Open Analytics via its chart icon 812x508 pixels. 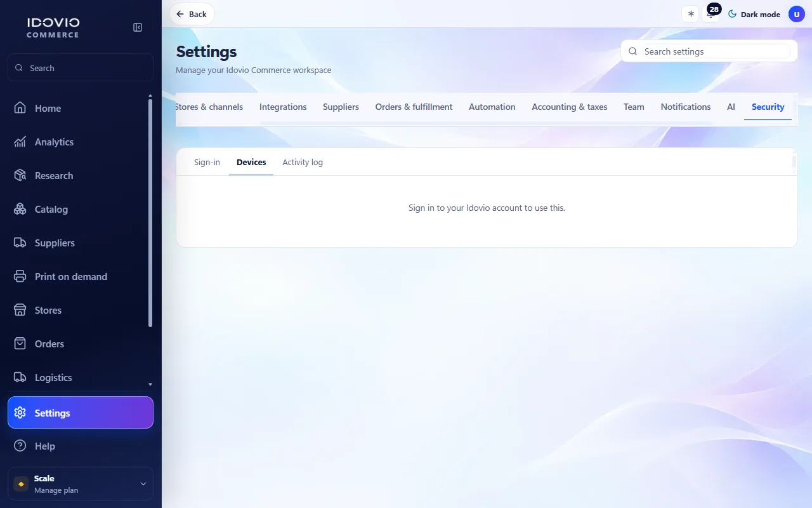20,142
